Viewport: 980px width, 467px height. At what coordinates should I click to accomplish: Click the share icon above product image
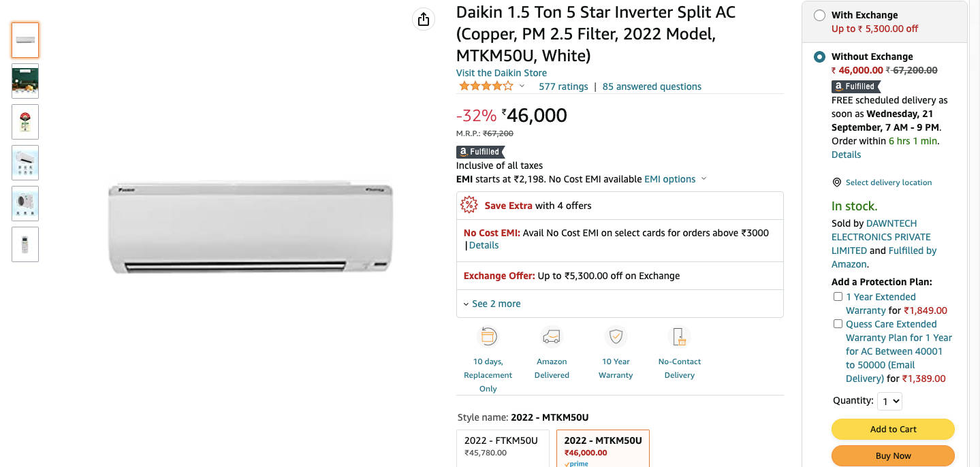[x=424, y=19]
